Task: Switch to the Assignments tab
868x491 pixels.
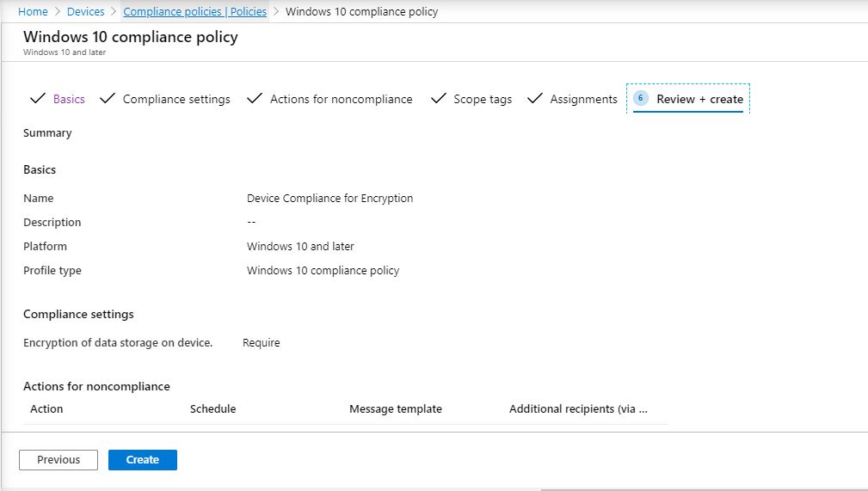Action: [x=583, y=99]
